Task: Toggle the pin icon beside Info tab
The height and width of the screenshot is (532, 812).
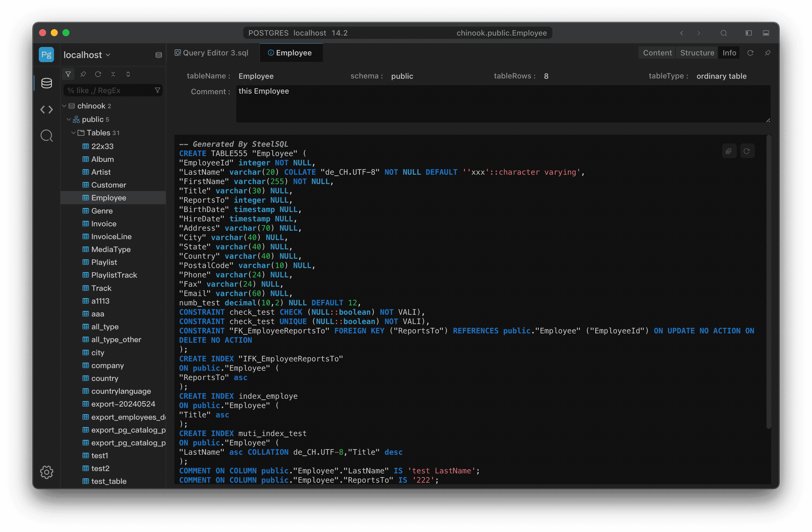Action: point(768,53)
